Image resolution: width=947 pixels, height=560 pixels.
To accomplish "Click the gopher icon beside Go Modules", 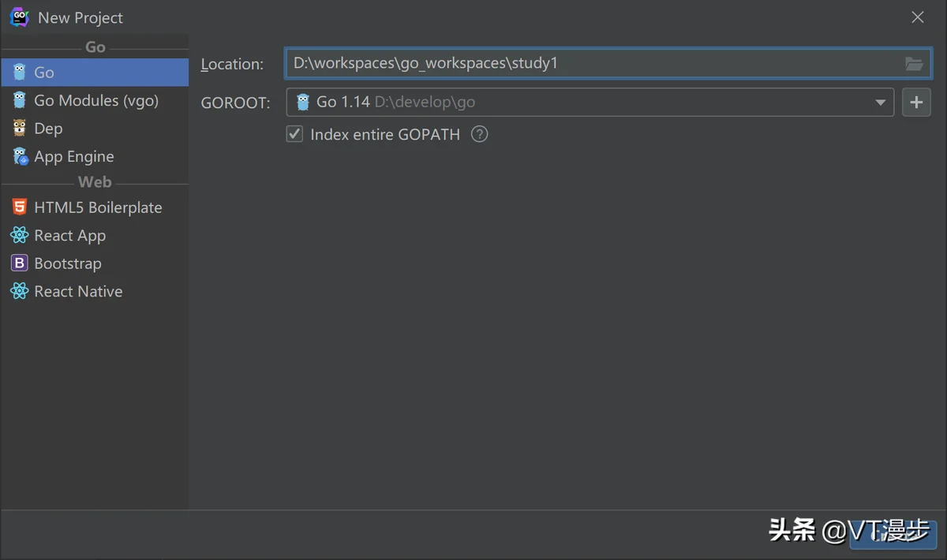I will coord(19,100).
